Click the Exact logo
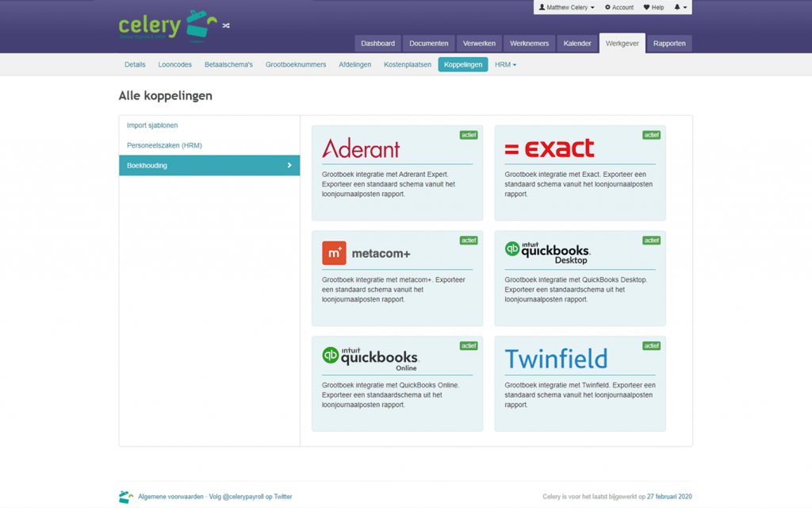Viewport: 812px width, 508px height. tap(550, 148)
